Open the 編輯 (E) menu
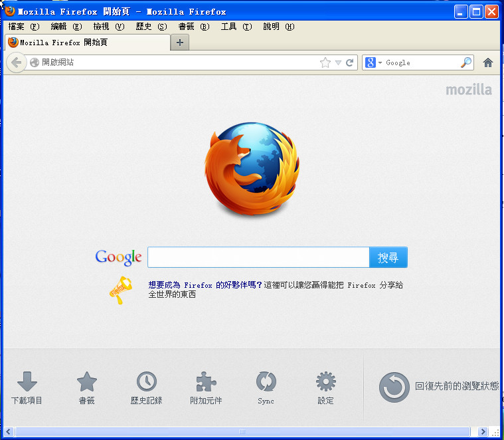 click(66, 27)
